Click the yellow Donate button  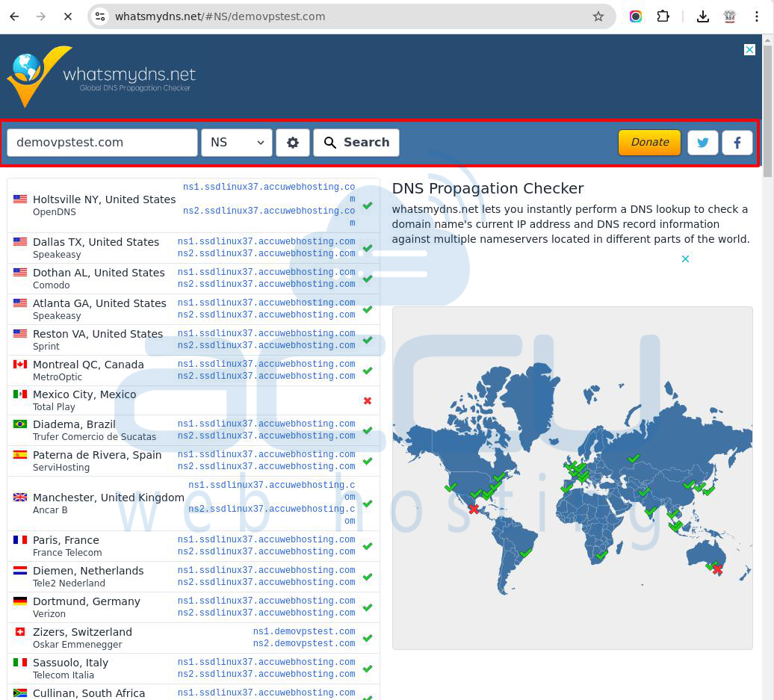pos(650,143)
